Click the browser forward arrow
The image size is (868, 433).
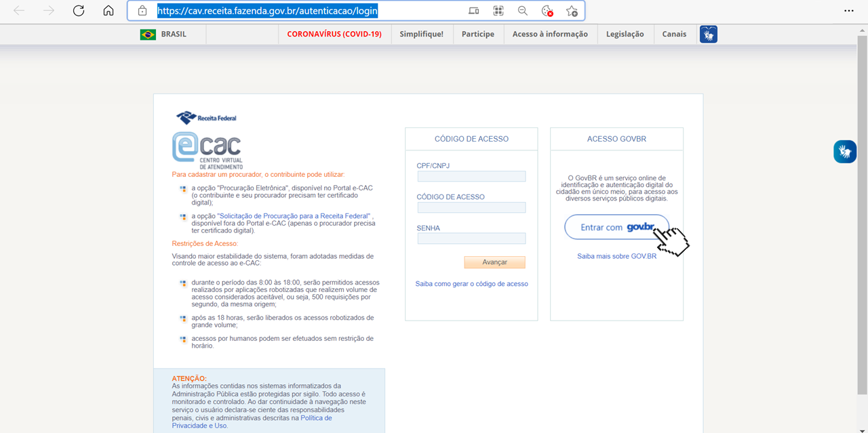point(49,11)
